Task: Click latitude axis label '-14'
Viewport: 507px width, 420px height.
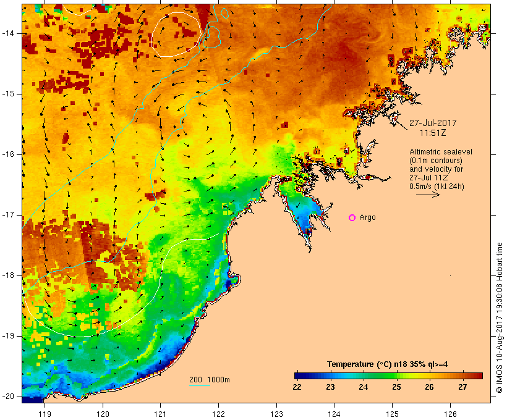Action: click(8, 33)
